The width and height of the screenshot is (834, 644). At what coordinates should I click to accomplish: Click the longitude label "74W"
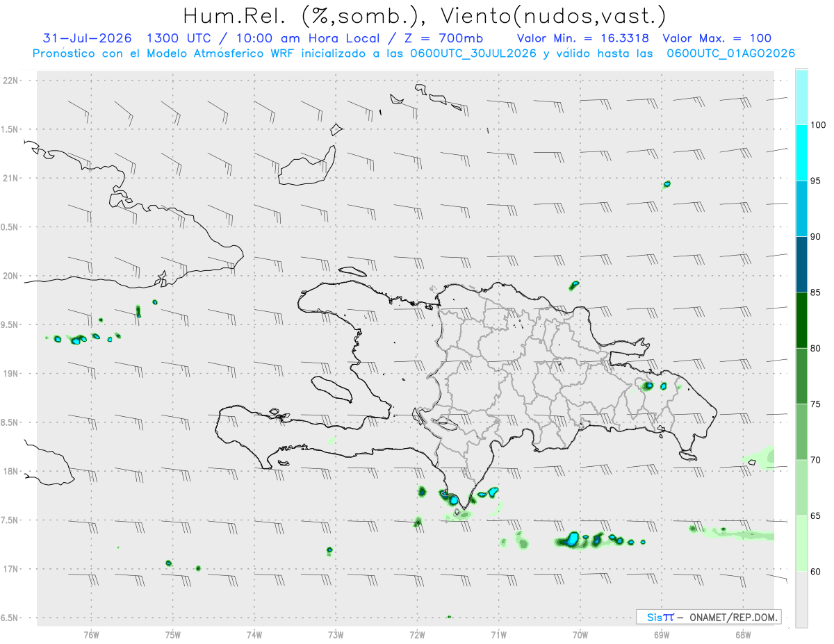[x=254, y=635]
